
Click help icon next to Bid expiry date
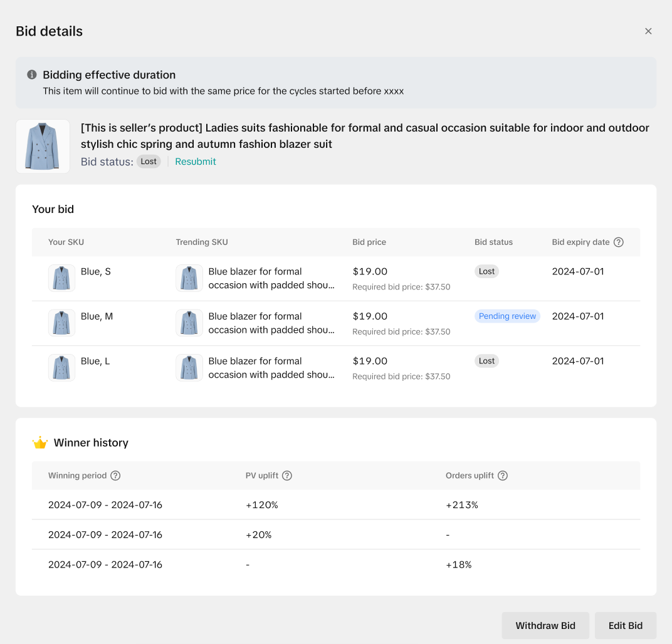coord(619,242)
